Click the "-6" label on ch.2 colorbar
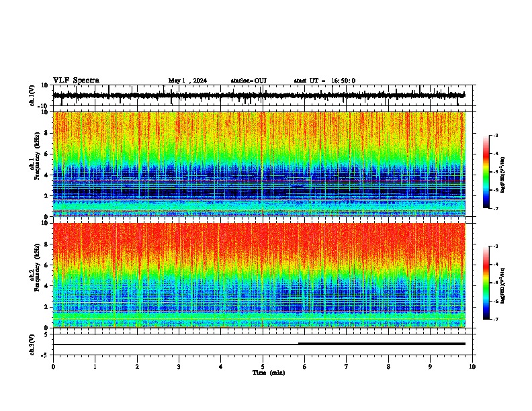 pyautogui.click(x=496, y=301)
